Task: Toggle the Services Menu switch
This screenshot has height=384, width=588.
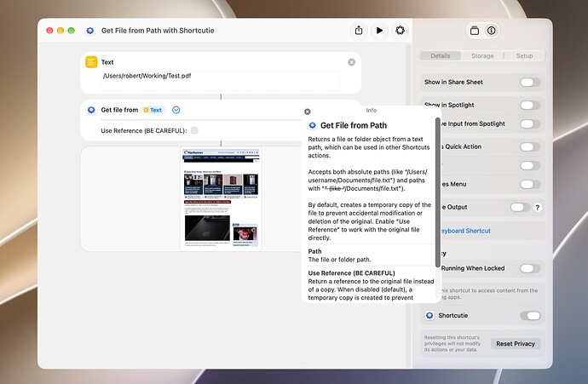Action: (530, 184)
